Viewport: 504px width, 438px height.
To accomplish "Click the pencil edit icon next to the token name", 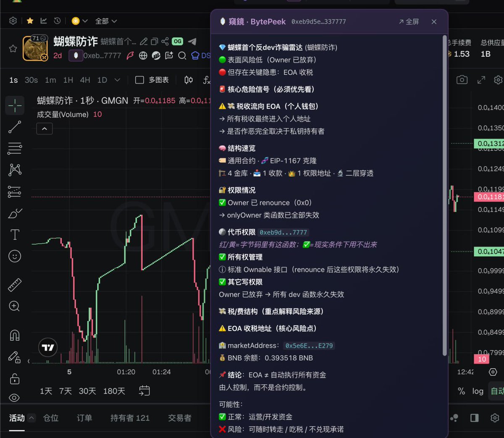I will (x=144, y=41).
